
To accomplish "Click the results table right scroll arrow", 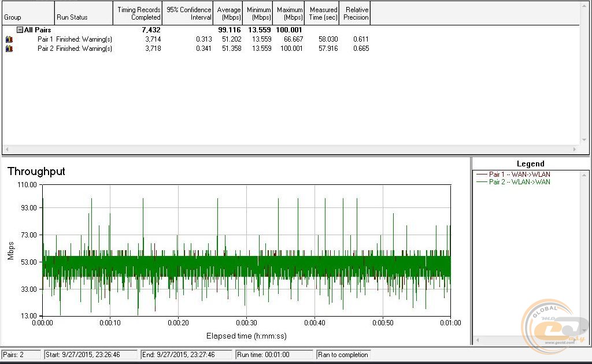I will tap(575, 150).
